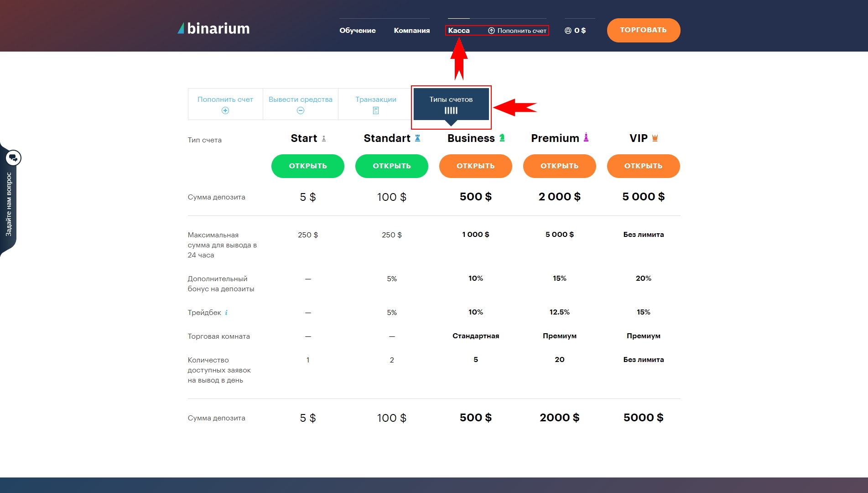The width and height of the screenshot is (868, 493).
Task: Click the Start account pawn icon
Action: click(324, 138)
